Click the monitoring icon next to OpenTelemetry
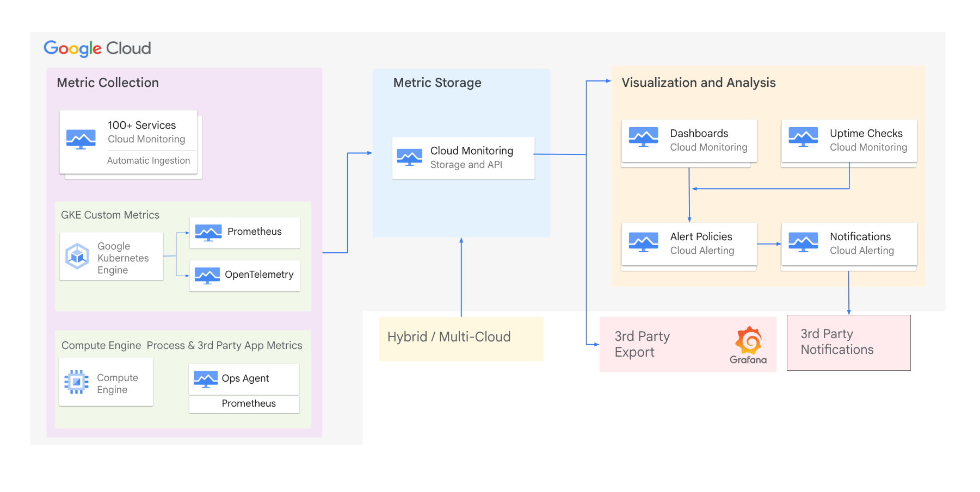 [x=207, y=276]
